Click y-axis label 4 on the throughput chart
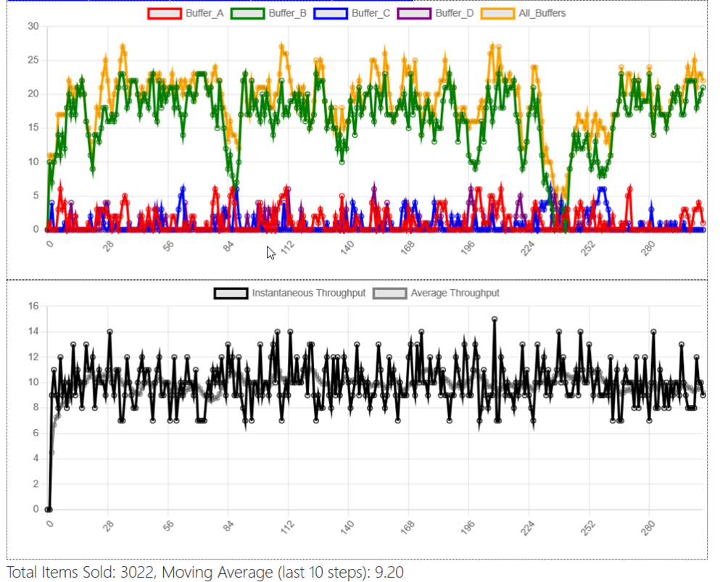The image size is (728, 582). click(x=36, y=459)
